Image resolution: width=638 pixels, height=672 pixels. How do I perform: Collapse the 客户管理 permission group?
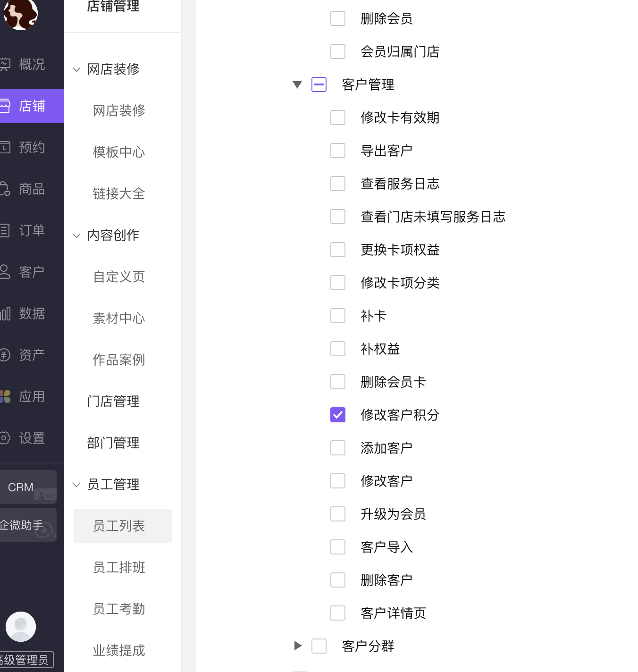coord(297,84)
